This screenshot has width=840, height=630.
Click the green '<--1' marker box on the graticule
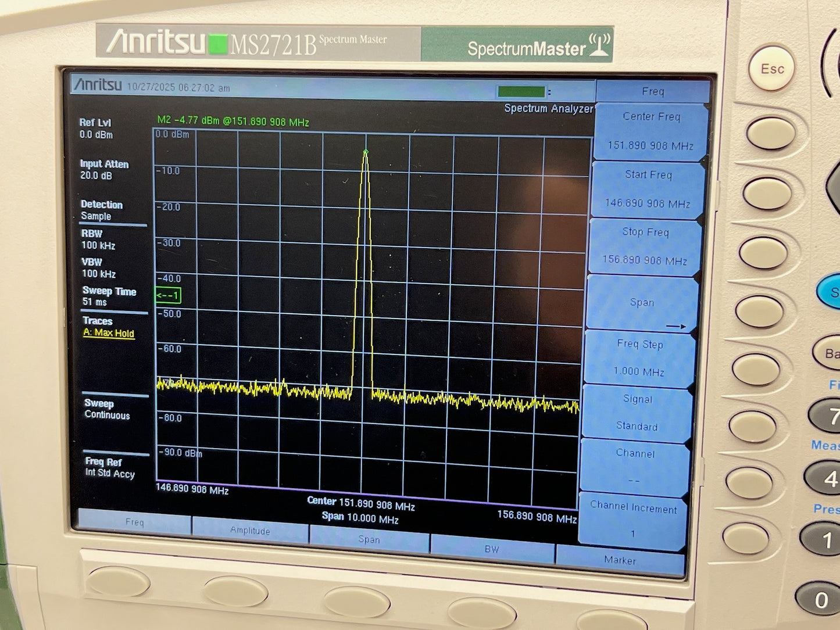coord(168,296)
